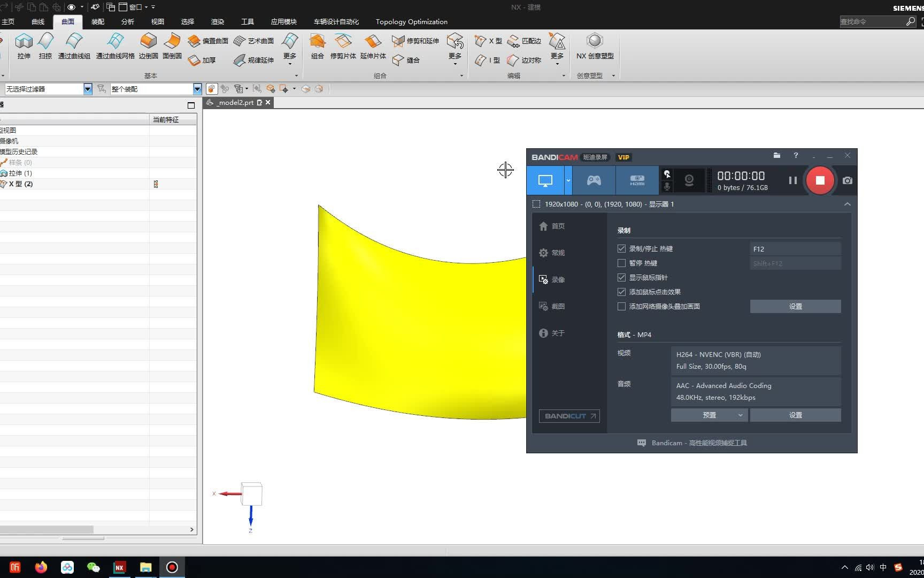The width and height of the screenshot is (924, 578).
Task: Click the 边对称 edge symmetry tool
Action: 525,60
